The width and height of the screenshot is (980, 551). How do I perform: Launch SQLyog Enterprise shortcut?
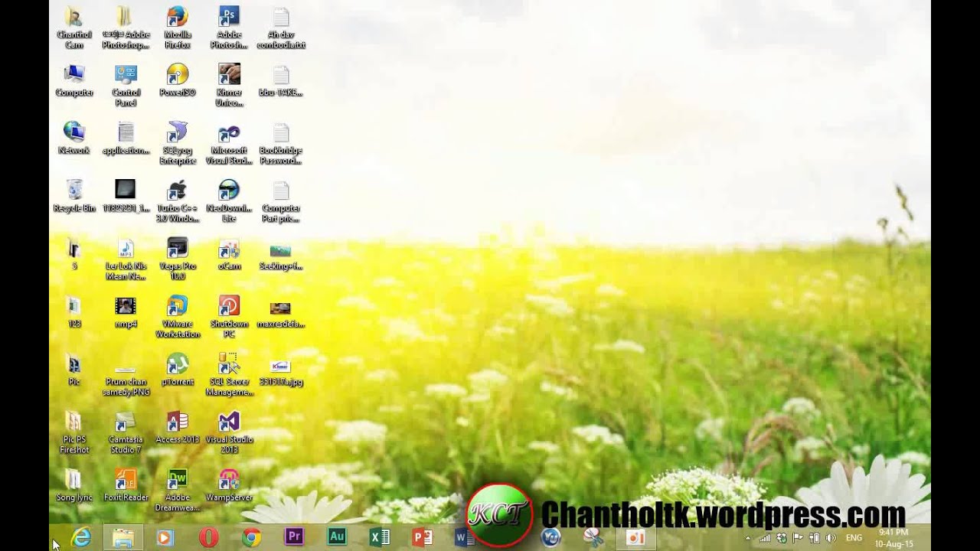(x=178, y=143)
